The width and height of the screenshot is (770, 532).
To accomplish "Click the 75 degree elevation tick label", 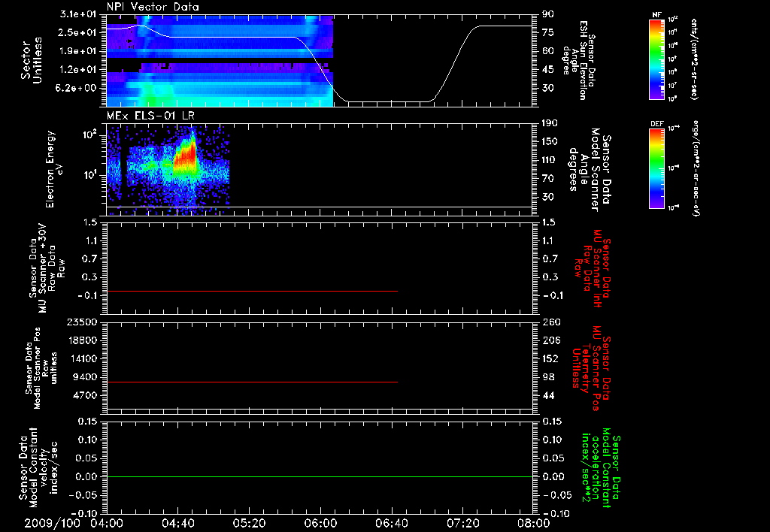I will pyautogui.click(x=548, y=32).
